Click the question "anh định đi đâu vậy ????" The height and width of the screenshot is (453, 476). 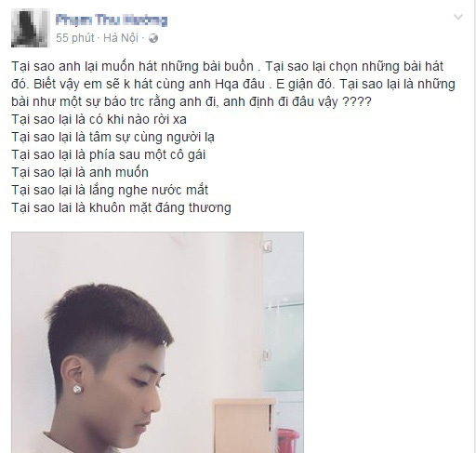[297, 101]
